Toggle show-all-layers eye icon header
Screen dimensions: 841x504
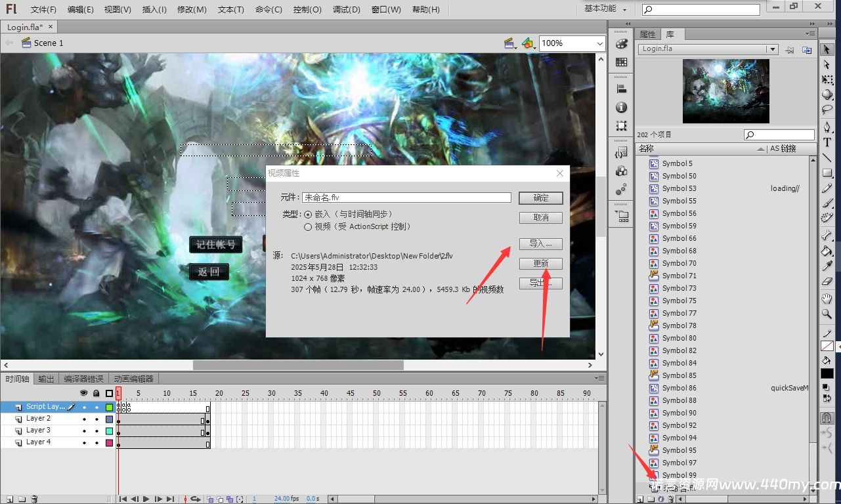pyautogui.click(x=84, y=393)
